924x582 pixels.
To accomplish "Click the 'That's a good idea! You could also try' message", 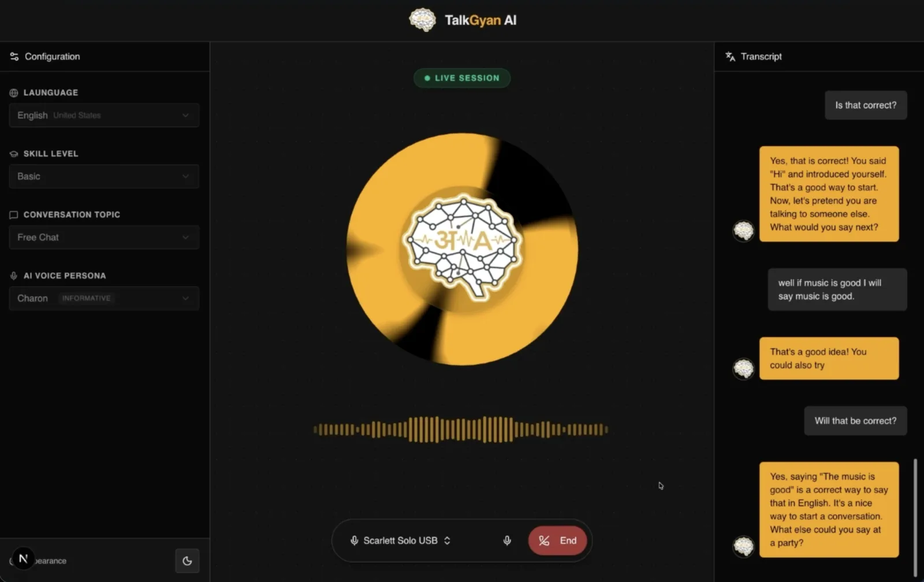I will (x=829, y=358).
